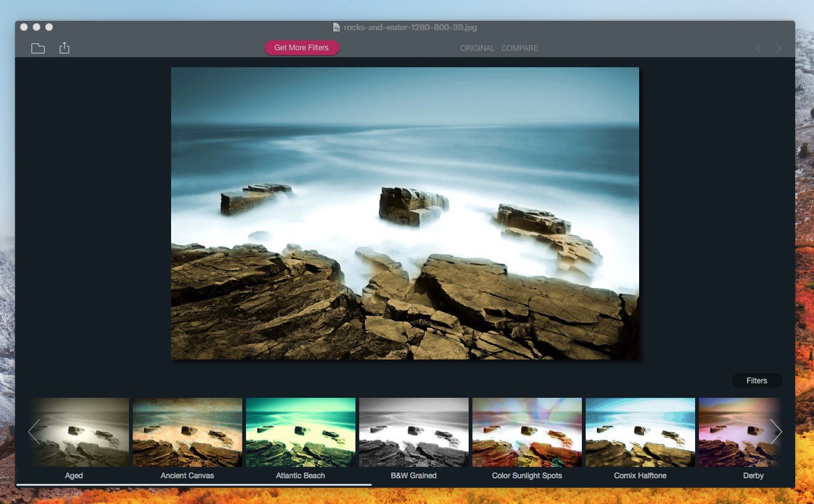Choose the Atlantic Beach filter thumbnail

[x=301, y=432]
